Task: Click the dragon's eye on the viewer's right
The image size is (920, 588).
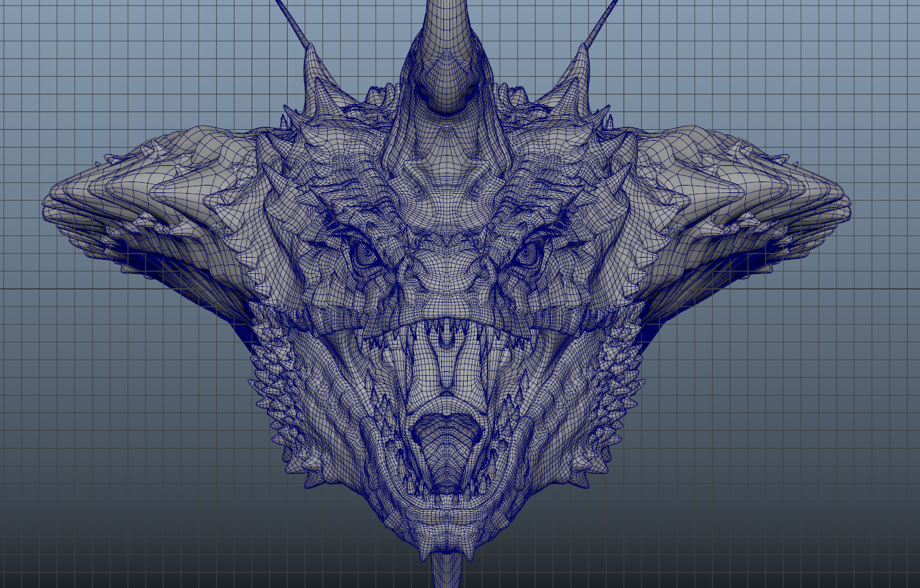Action: (529, 254)
